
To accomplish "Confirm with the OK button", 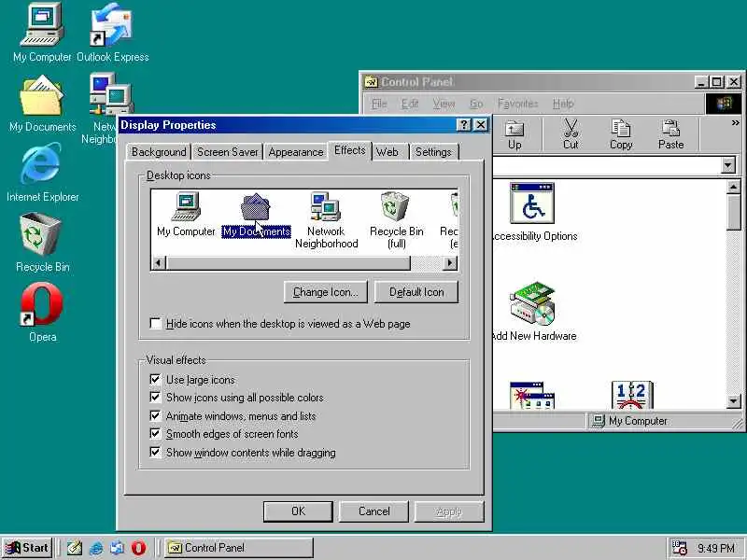I will [x=298, y=511].
